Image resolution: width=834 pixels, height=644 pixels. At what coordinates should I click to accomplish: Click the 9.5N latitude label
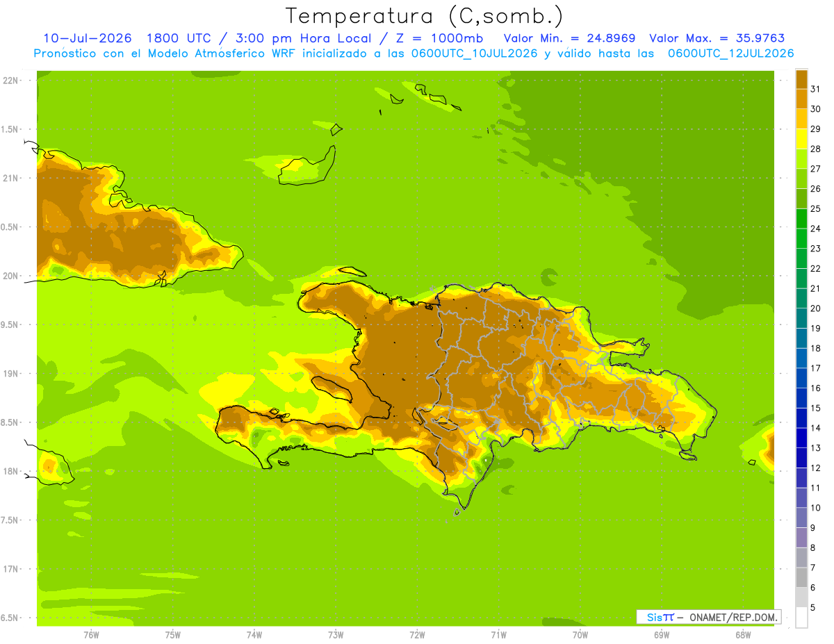(10, 324)
